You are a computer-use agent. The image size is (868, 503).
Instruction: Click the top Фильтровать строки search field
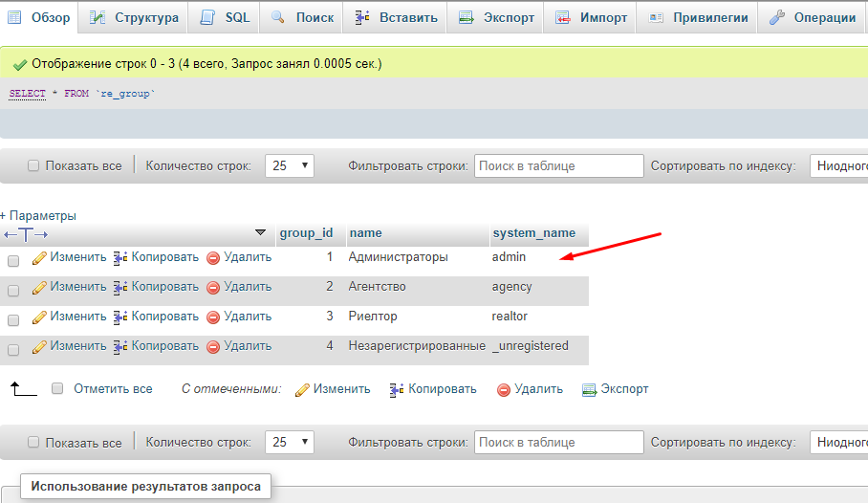pyautogui.click(x=559, y=165)
